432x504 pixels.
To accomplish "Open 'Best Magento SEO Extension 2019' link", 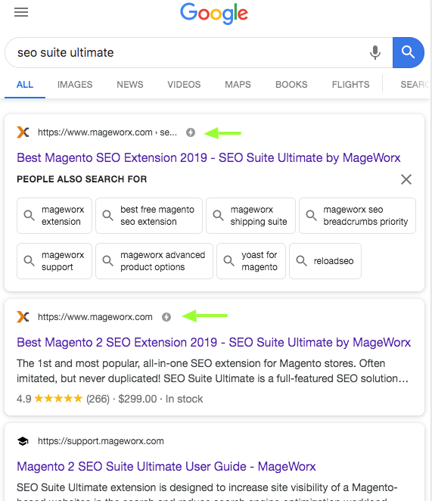I will click(209, 158).
